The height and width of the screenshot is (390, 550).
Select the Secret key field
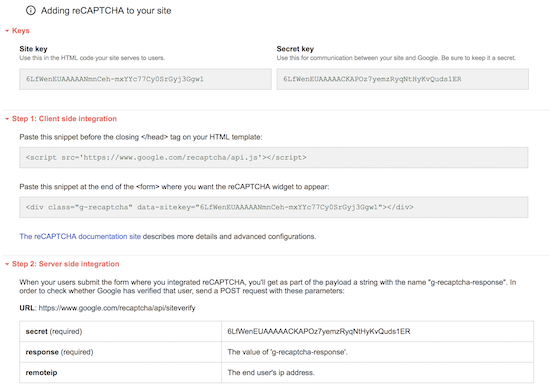(402, 79)
